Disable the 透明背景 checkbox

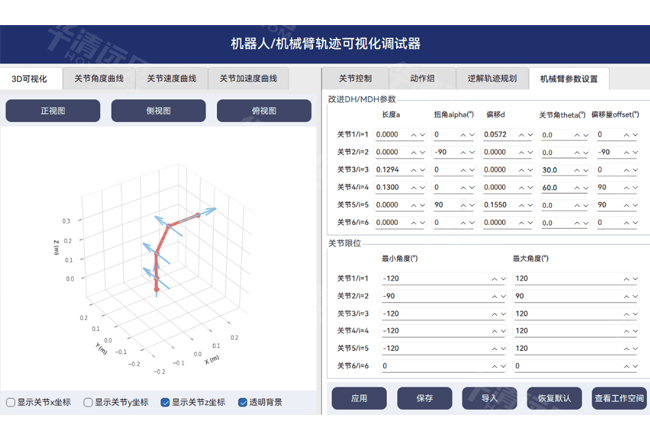pyautogui.click(x=243, y=403)
